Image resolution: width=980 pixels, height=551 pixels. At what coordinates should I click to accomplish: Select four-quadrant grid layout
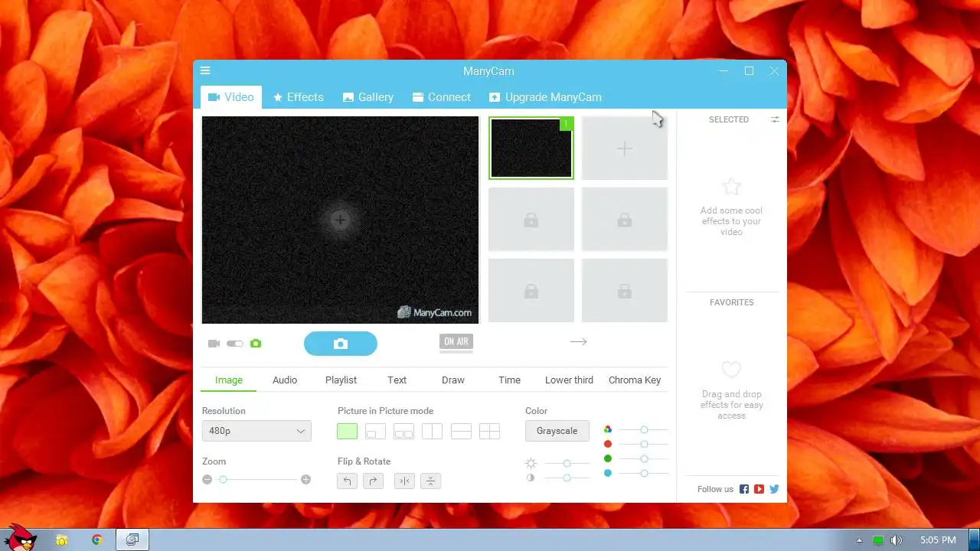(x=489, y=431)
